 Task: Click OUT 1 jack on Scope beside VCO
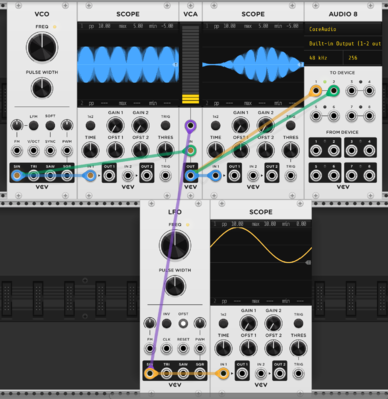109,176
